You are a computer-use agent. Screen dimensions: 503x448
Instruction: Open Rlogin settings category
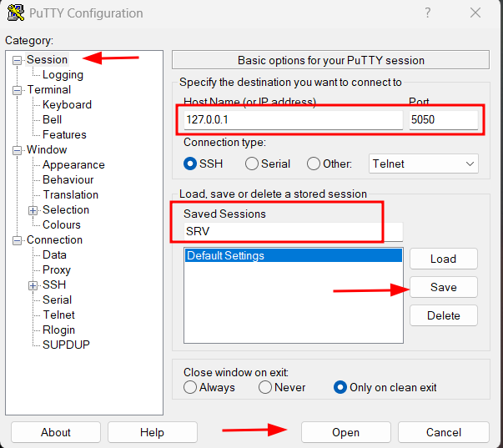pyautogui.click(x=58, y=330)
